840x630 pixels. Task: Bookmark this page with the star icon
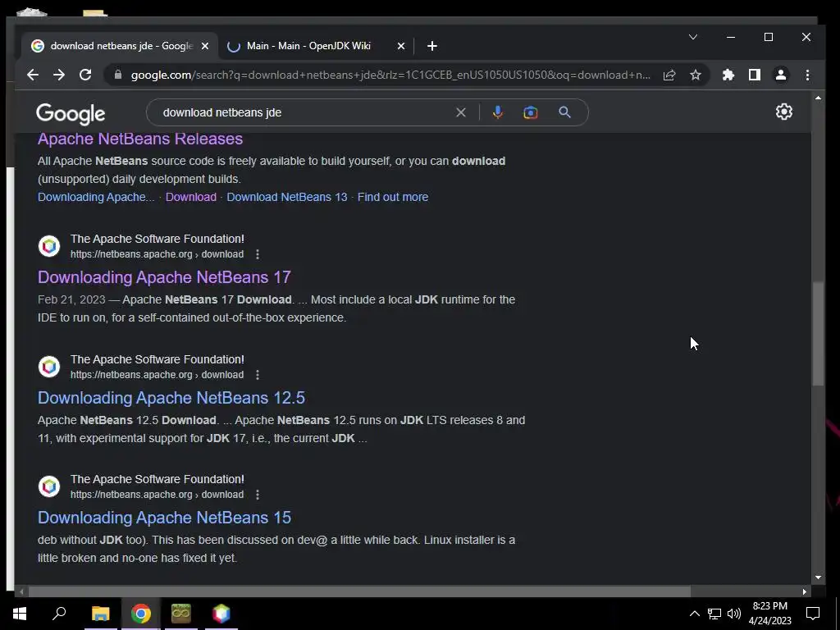click(x=696, y=75)
